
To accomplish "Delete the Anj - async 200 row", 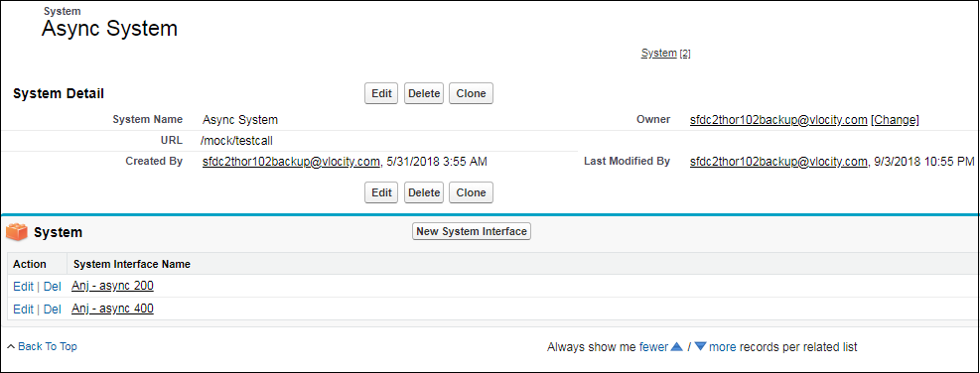I will point(52,287).
